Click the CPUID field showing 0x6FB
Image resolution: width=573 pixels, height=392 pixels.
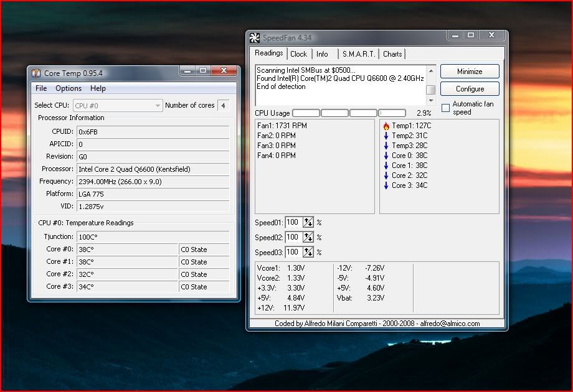pos(153,132)
